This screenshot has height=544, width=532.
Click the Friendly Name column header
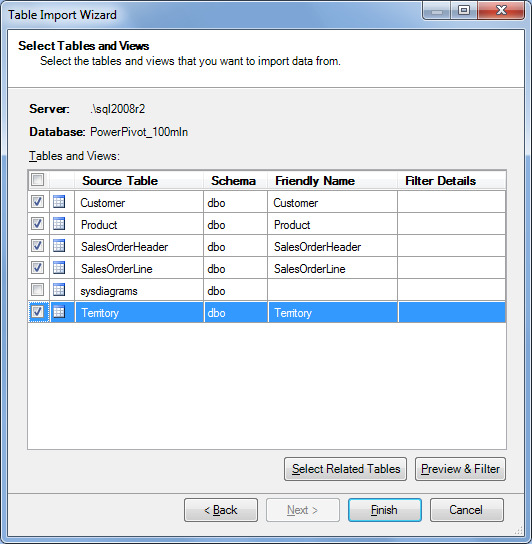tap(332, 180)
